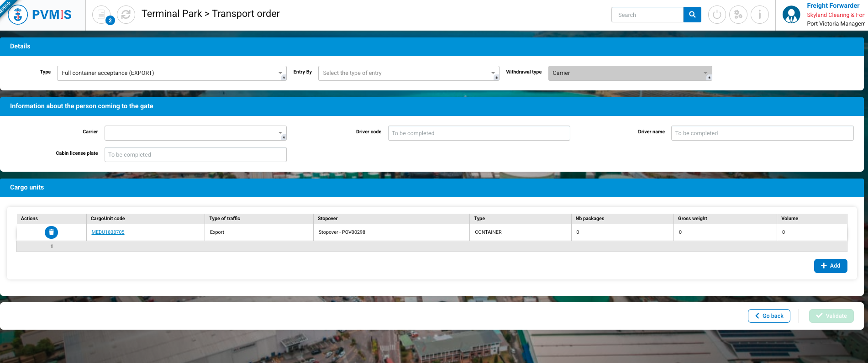
Task: Click the information icon
Action: (x=760, y=15)
